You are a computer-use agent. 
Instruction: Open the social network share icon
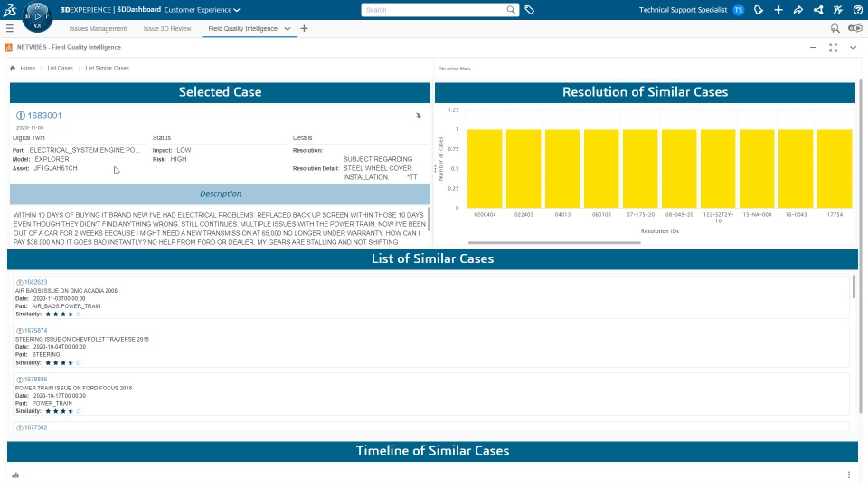[x=818, y=10]
